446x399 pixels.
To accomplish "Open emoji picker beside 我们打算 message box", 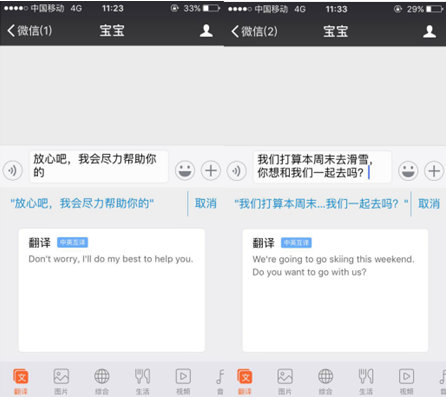I will point(408,171).
